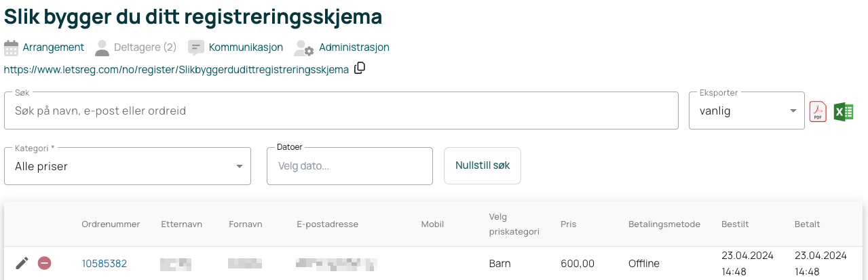Click the pencil edit icon for order 10585382
868x280 pixels.
pos(22,263)
